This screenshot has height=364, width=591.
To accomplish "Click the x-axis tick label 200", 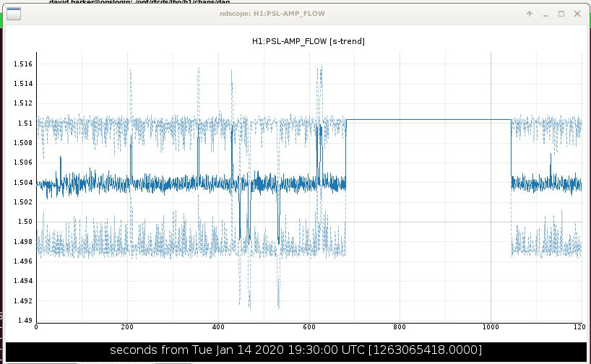I will [127, 327].
